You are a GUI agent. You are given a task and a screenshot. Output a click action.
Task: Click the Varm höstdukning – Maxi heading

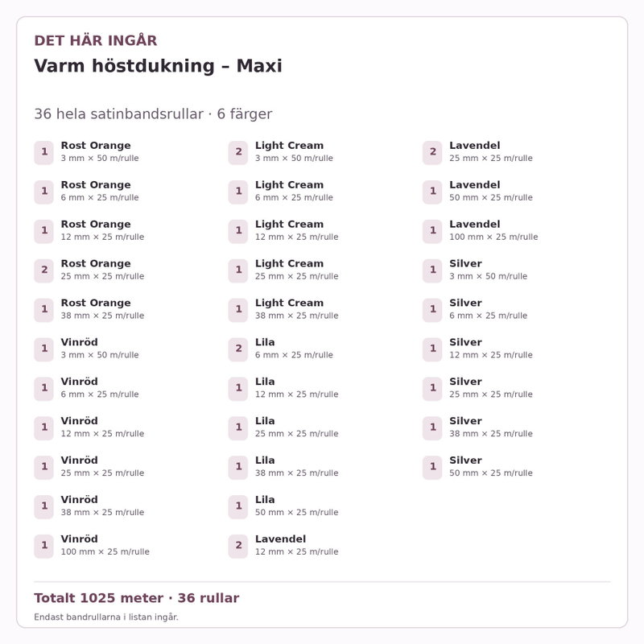pyautogui.click(x=158, y=66)
